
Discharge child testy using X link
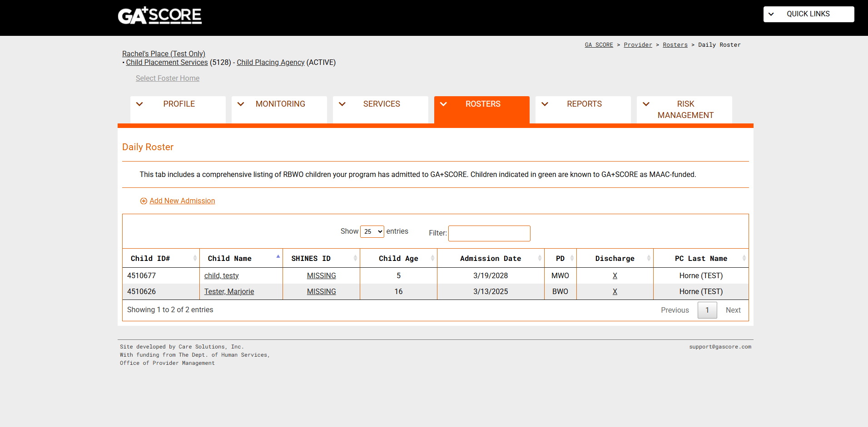point(615,276)
